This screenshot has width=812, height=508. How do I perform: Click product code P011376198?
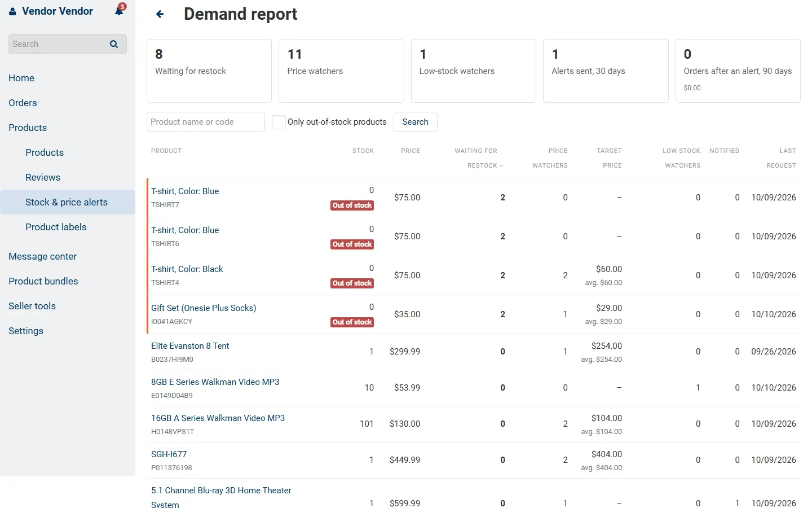point(171,468)
